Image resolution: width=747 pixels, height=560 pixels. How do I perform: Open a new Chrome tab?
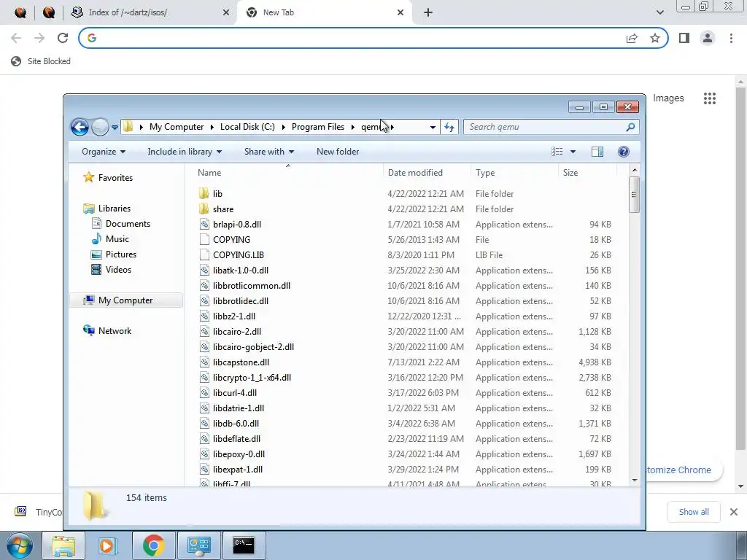pyautogui.click(x=427, y=12)
